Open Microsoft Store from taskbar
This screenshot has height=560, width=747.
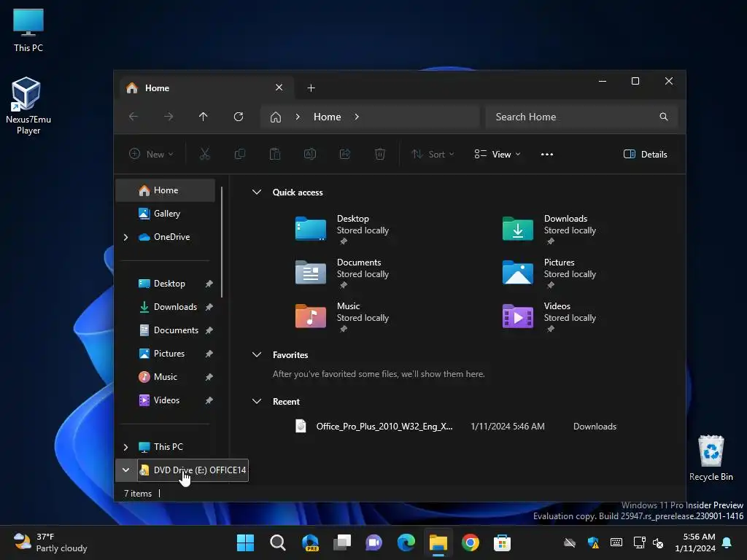(502, 542)
